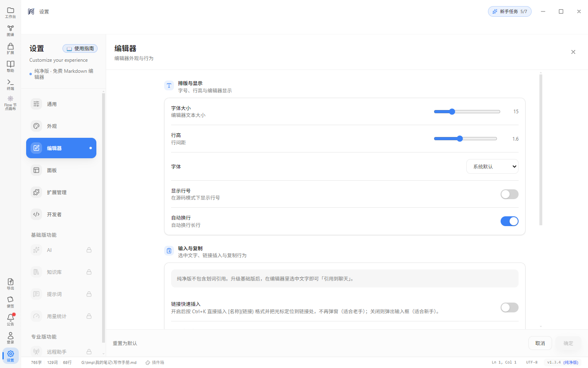This screenshot has height=368, width=588.
Task: Open the 插件箱 plugin box in status bar
Action: [155, 363]
